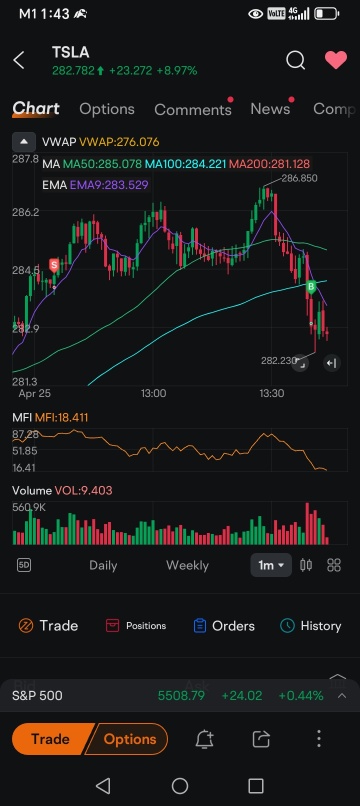360x806 pixels.
Task: Open the Comments tab
Action: [193, 109]
